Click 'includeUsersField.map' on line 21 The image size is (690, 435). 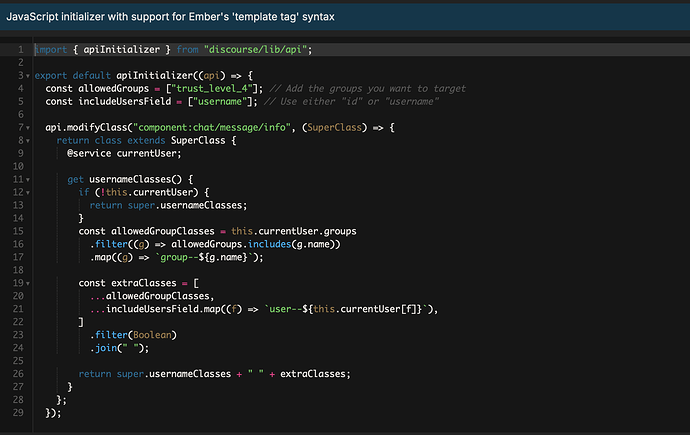click(163, 309)
